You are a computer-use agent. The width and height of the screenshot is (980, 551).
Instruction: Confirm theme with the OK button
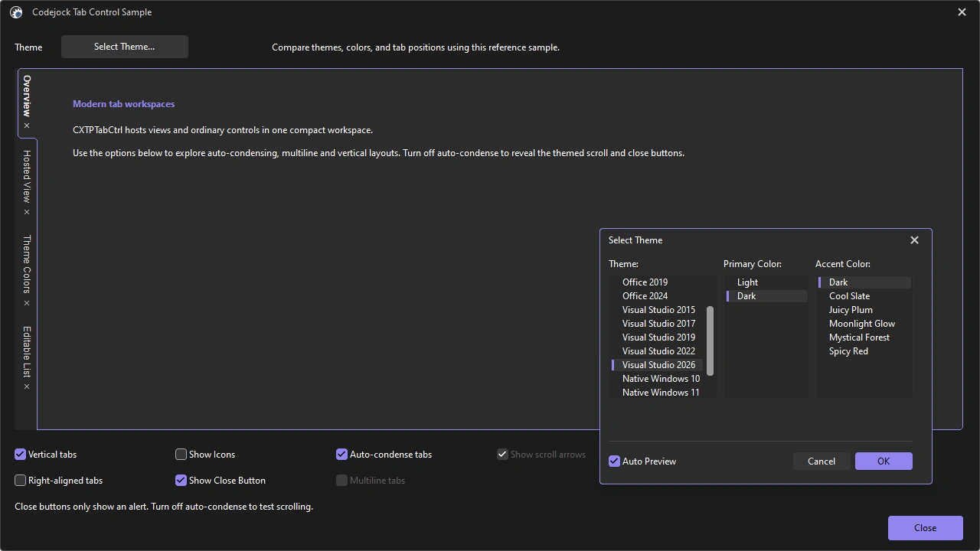pos(884,461)
